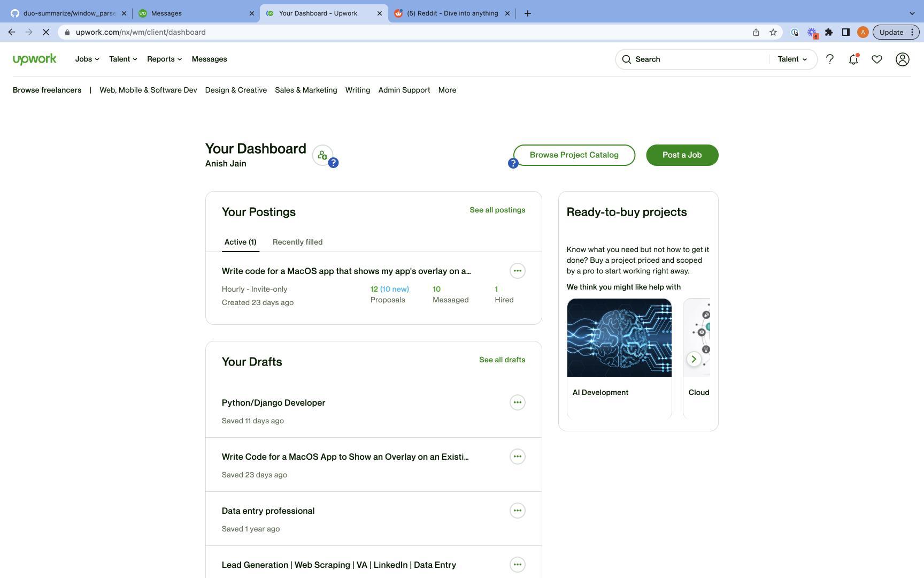Open options menu for Write Code for a MacOS App draft
Screen dimensions: 924x578
[517, 457]
